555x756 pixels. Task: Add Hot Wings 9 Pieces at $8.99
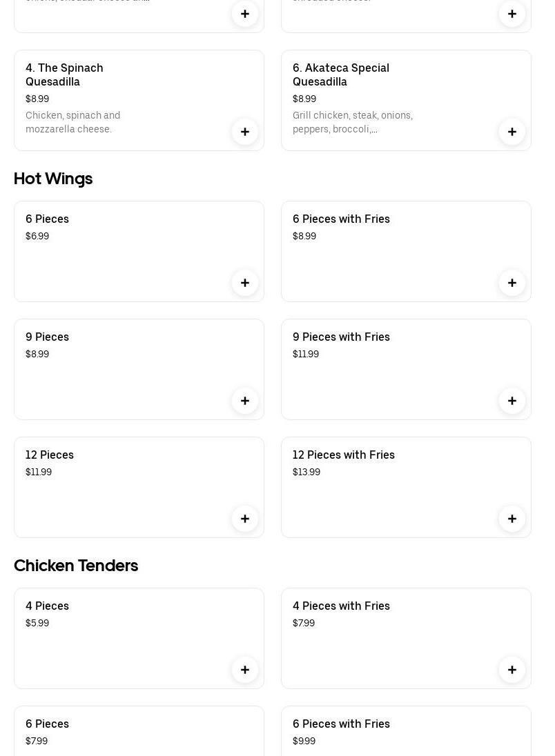click(244, 401)
